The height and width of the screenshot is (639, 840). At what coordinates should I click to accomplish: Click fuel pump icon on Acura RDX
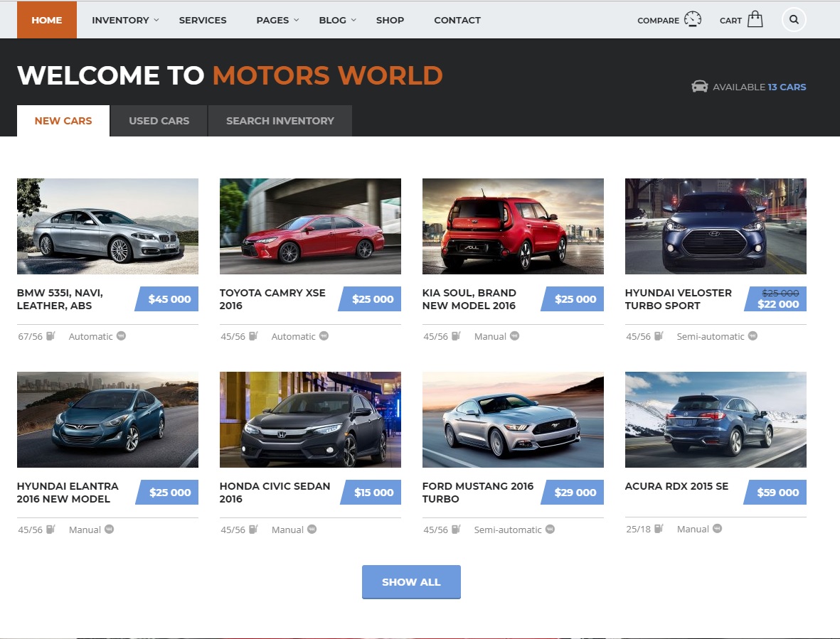[659, 529]
